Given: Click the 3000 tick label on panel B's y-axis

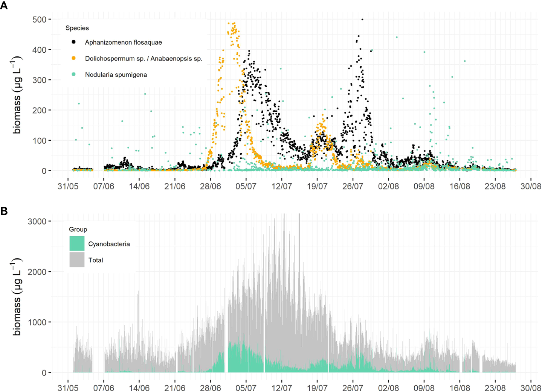Looking at the screenshot, I should (37, 222).
